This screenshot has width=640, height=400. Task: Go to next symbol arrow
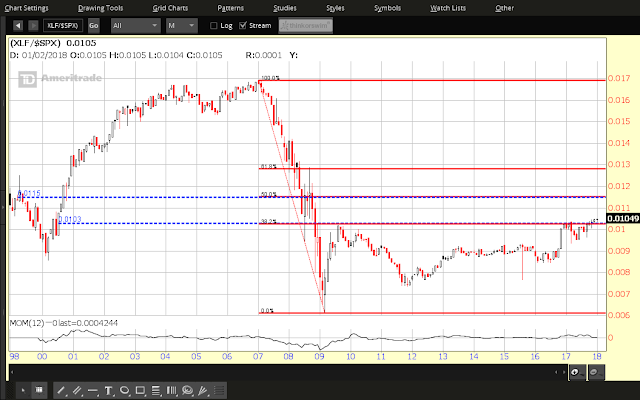(x=33, y=26)
